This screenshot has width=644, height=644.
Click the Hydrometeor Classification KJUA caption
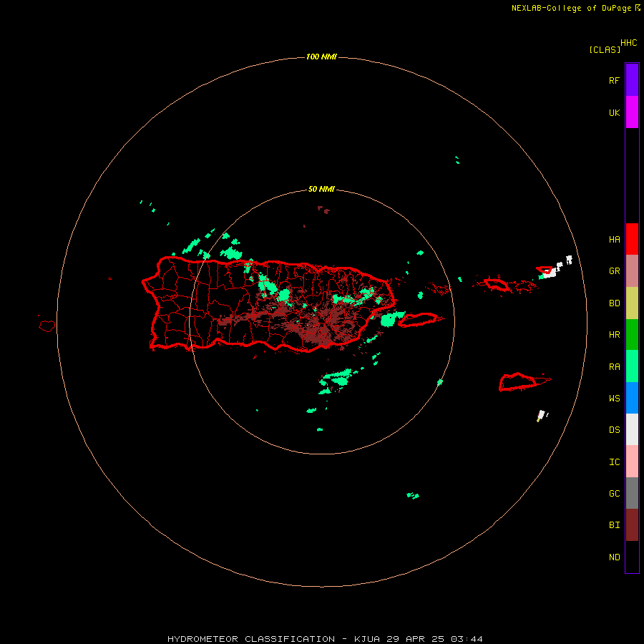[x=325, y=639]
